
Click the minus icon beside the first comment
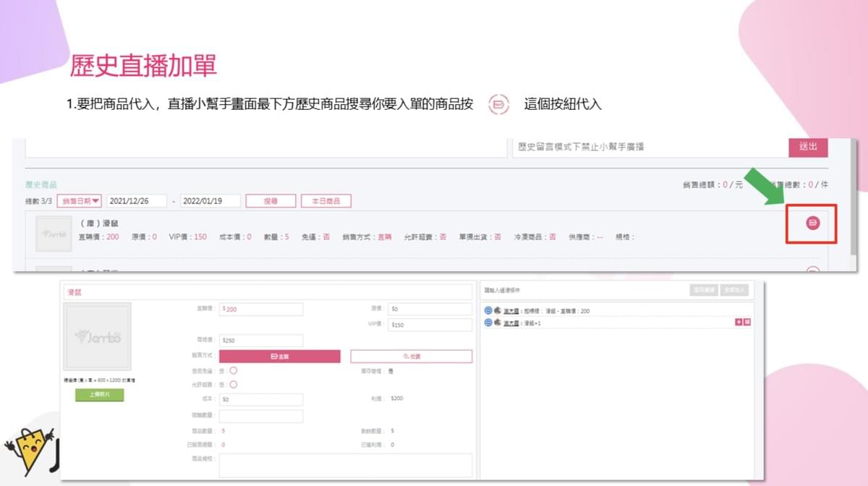[488, 311]
